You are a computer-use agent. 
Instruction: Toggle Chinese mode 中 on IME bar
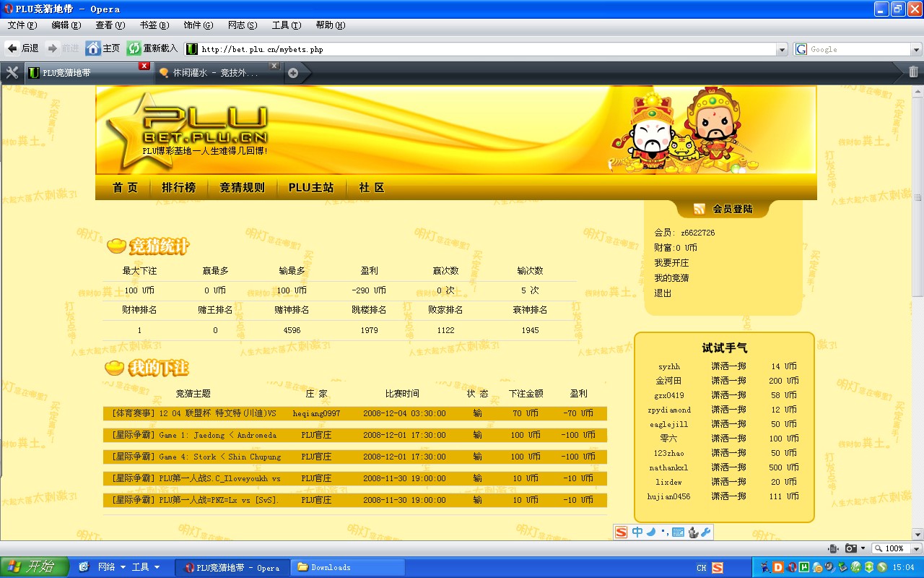637,532
